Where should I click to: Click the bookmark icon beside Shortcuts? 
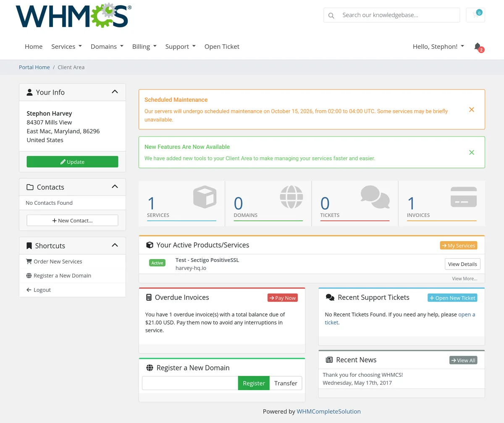(x=29, y=246)
